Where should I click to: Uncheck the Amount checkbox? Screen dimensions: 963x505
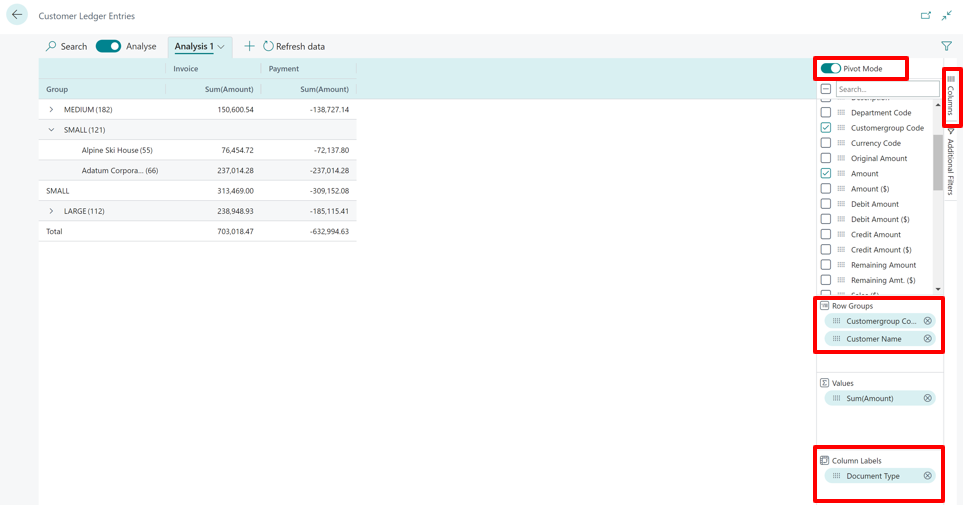tap(825, 173)
